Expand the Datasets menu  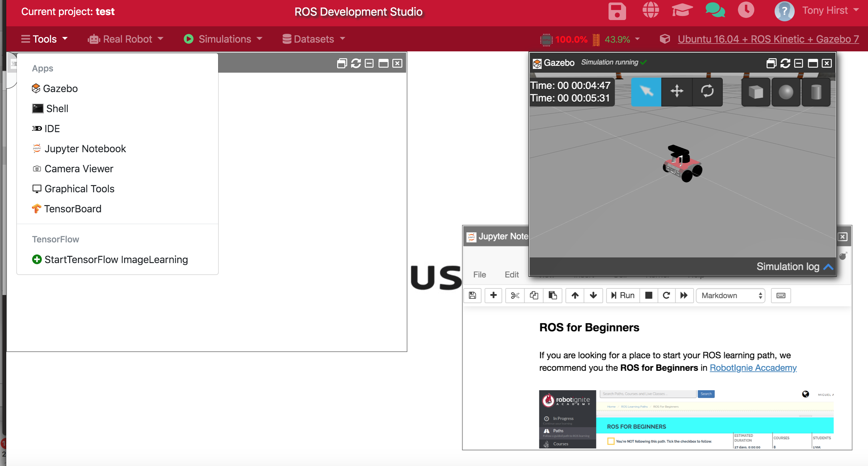[x=315, y=39]
